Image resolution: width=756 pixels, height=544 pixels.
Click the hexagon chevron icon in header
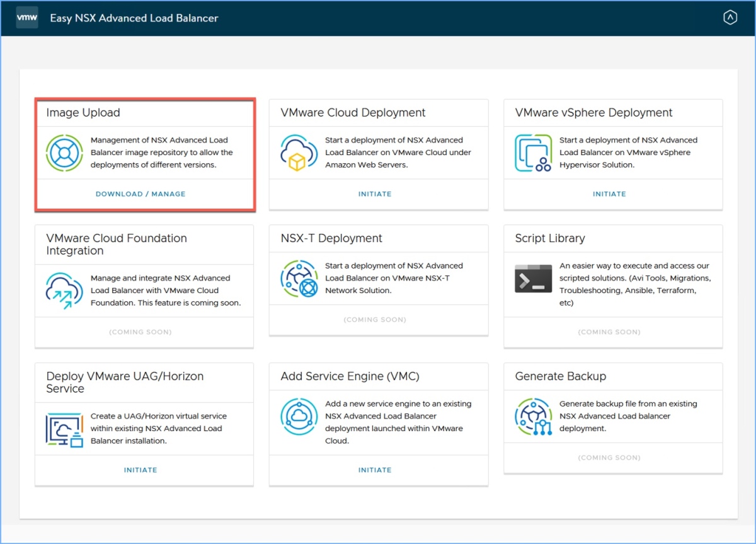point(730,18)
